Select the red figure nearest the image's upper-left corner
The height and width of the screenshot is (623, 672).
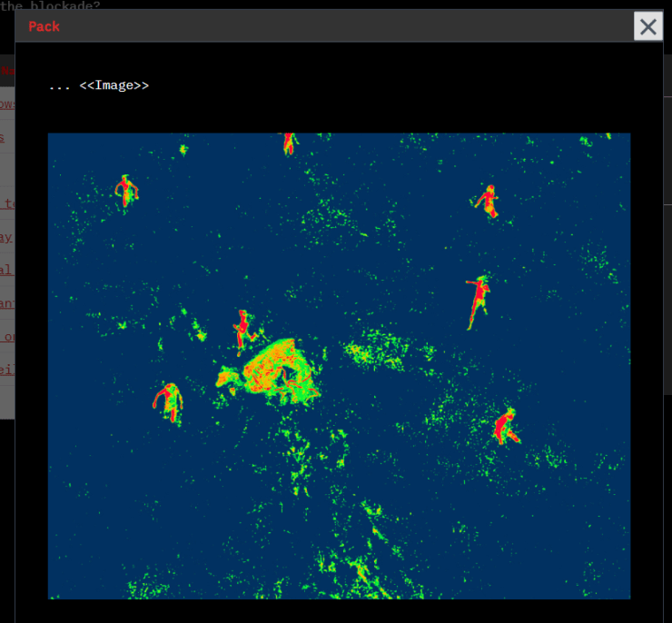tap(126, 190)
